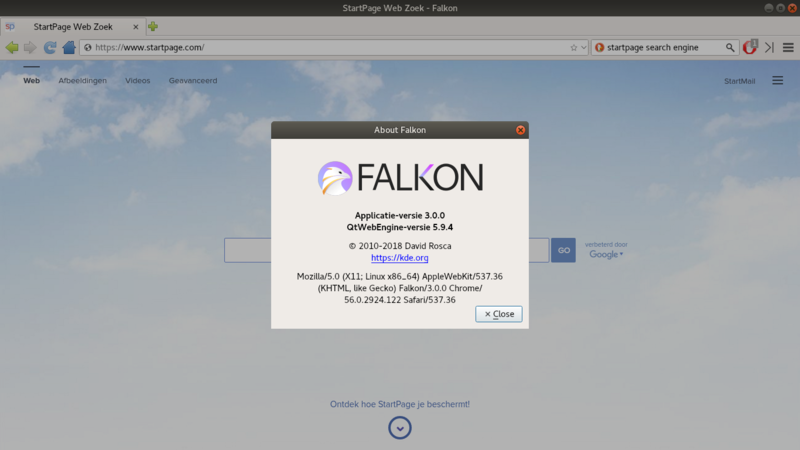The height and width of the screenshot is (450, 800).
Task: Show site info icon in address bar
Action: 88,47
